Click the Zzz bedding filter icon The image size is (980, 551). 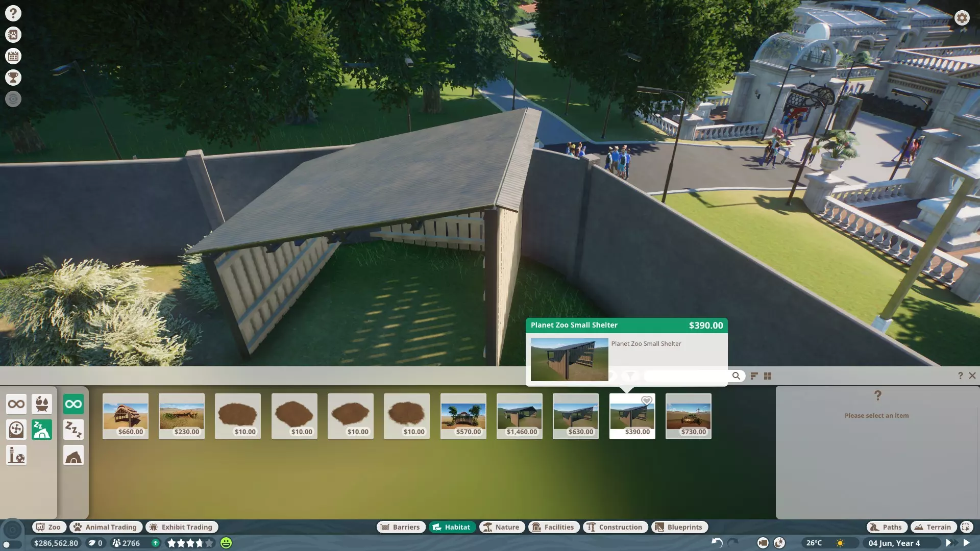click(73, 430)
